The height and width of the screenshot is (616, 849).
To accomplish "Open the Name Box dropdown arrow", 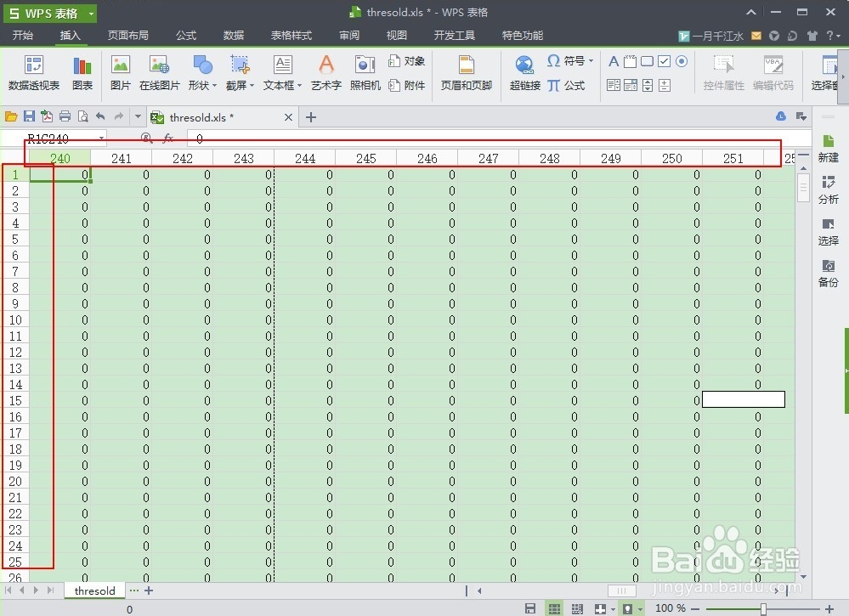I will (x=101, y=138).
